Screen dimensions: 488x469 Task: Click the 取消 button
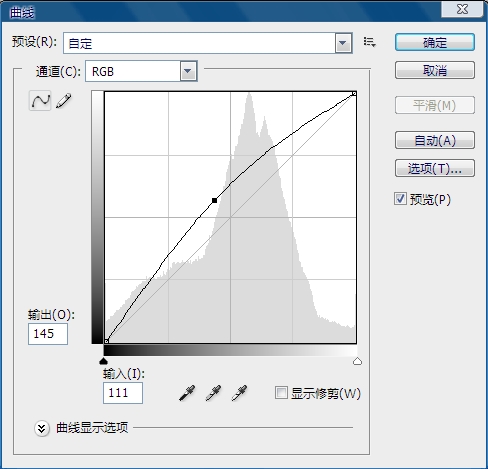(x=435, y=70)
